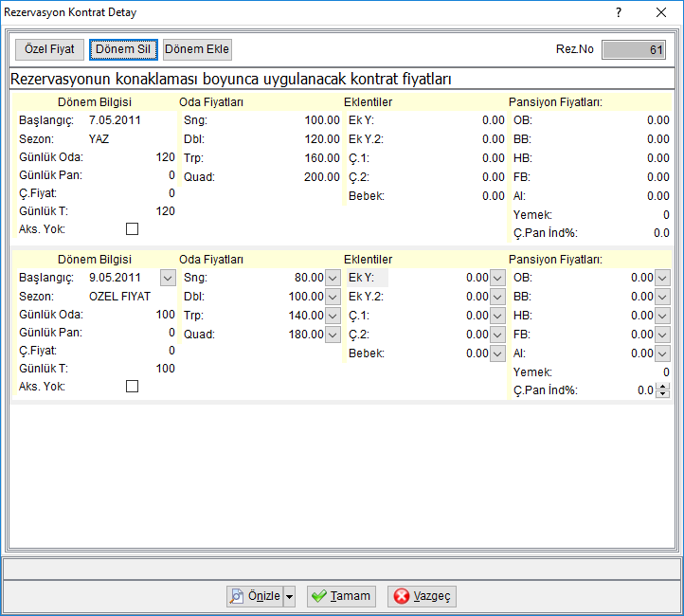Click the start date 9.05.2011
The image size is (684, 616).
(x=115, y=278)
